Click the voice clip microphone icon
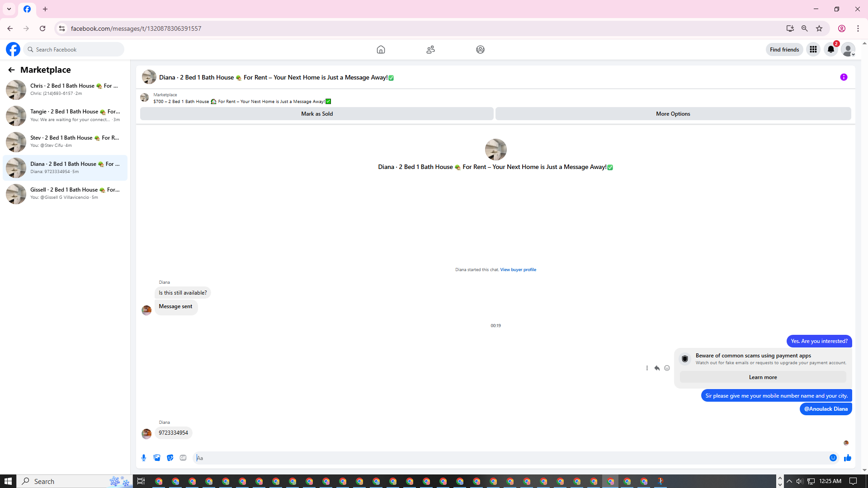 [144, 458]
